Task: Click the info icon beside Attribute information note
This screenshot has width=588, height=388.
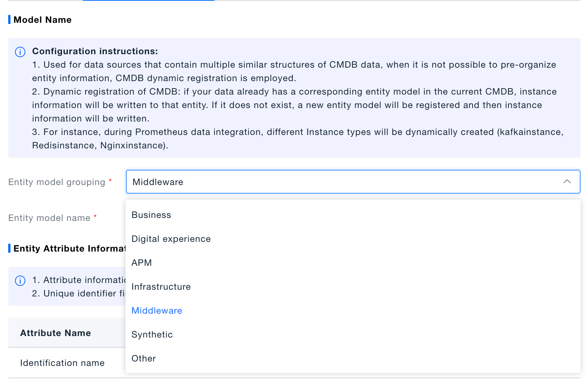Action: click(x=20, y=281)
